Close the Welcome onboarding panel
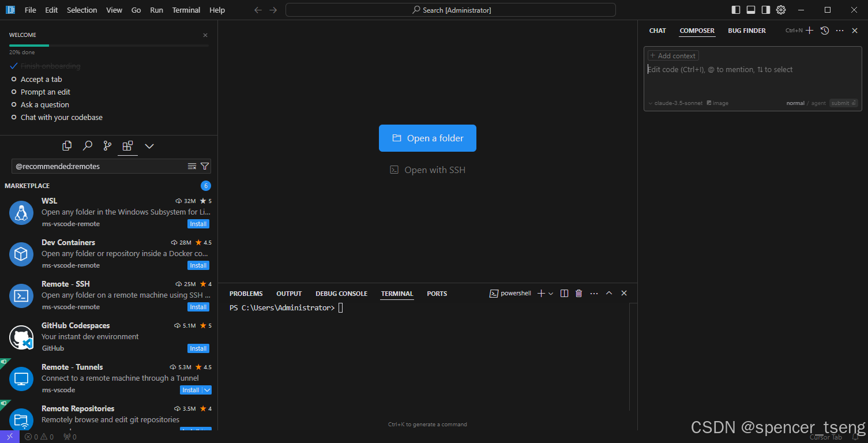 click(x=205, y=35)
